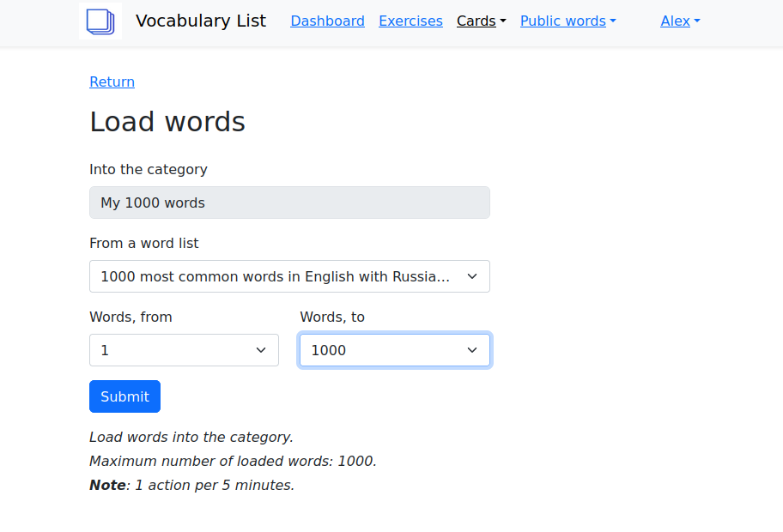783x532 pixels.
Task: Click the Vocabulary List brand title
Action: point(201,21)
